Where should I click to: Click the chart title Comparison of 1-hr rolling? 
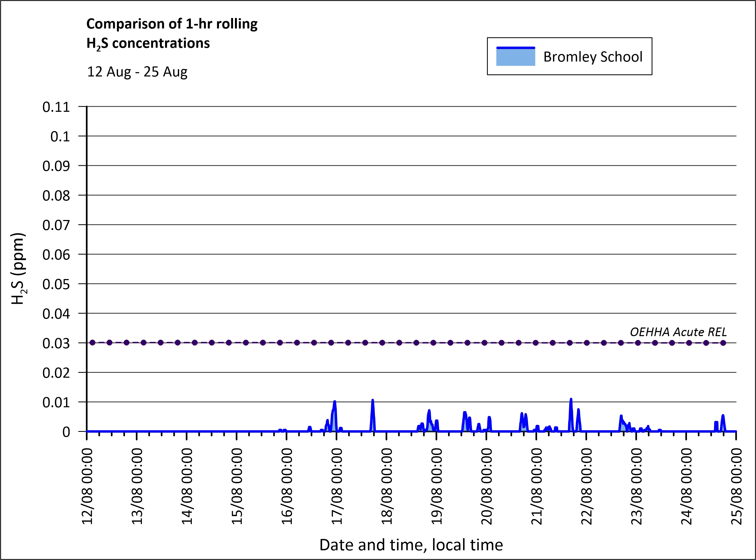pos(172,24)
